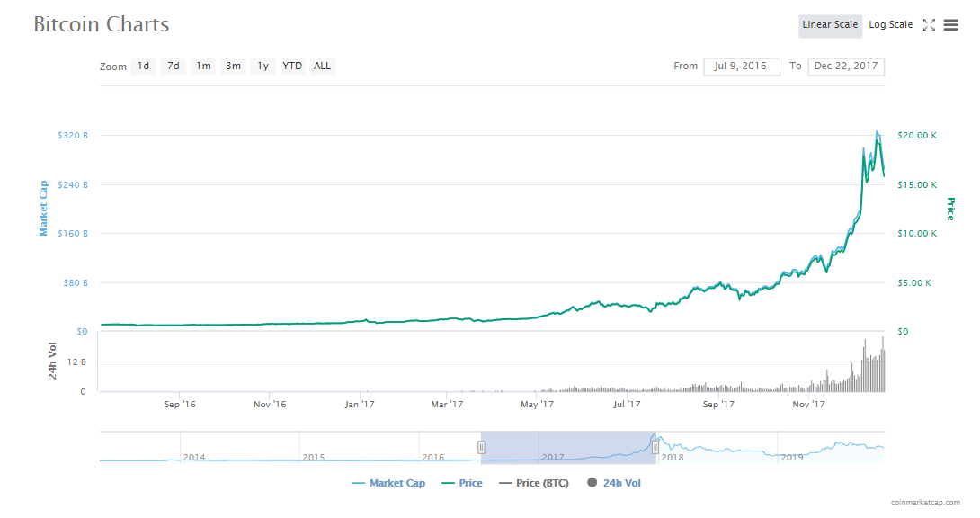The width and height of the screenshot is (980, 518).
Task: Set zoom range to 3m
Action: (233, 67)
